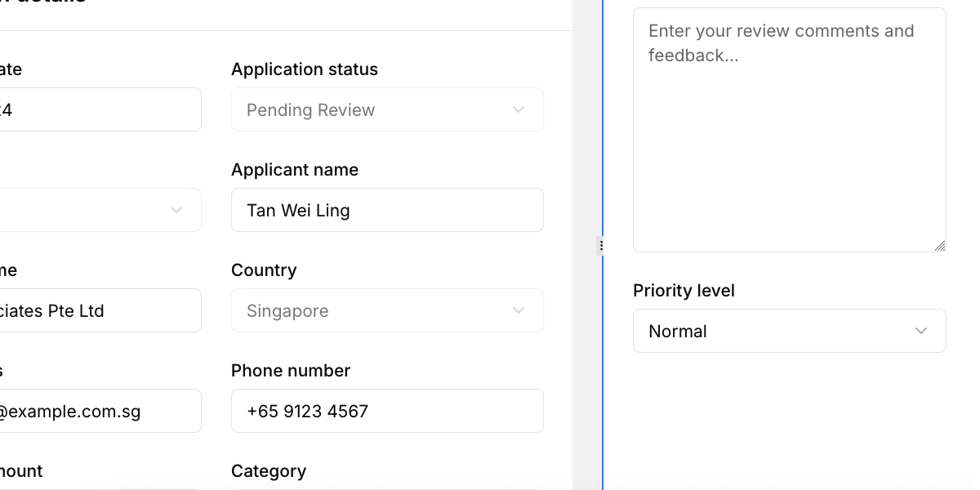Click the Category label
Viewport: 980px width, 490px height.
point(269,471)
